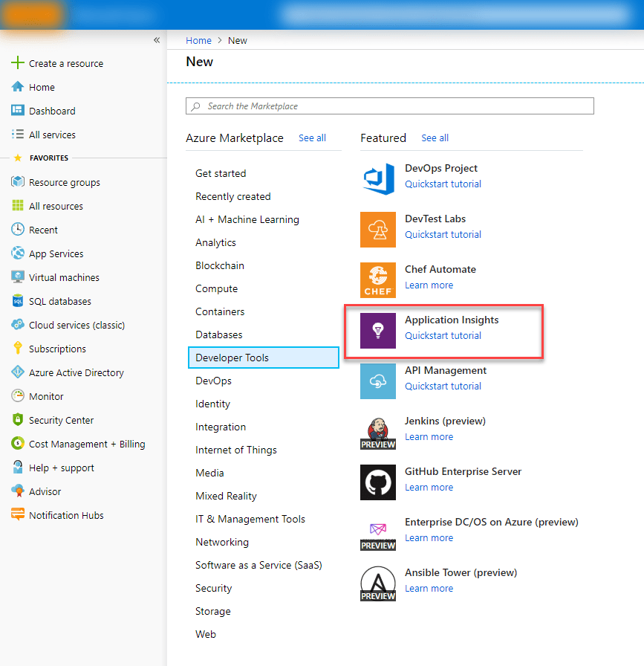Click the Advisor cloud icon
The height and width of the screenshot is (666, 644).
click(17, 491)
